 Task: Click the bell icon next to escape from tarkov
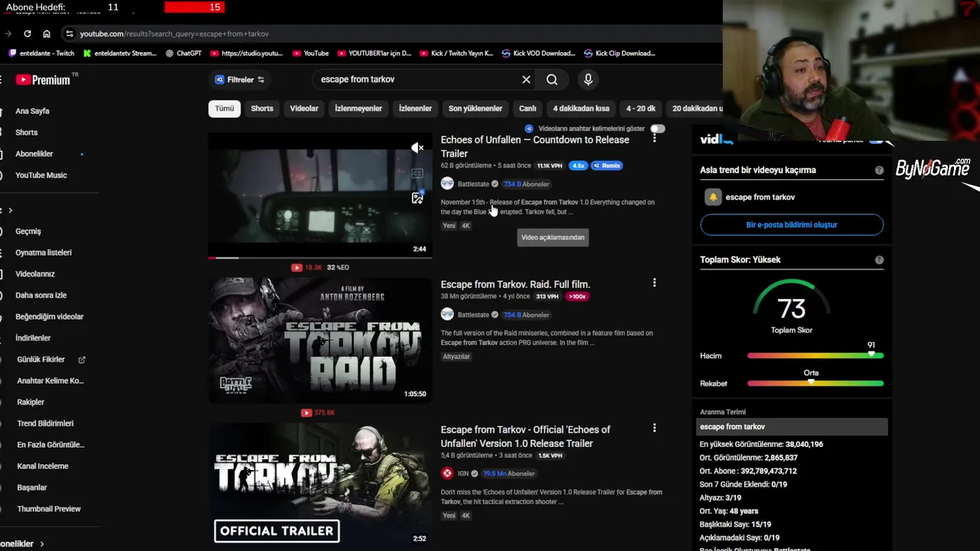[x=713, y=197]
